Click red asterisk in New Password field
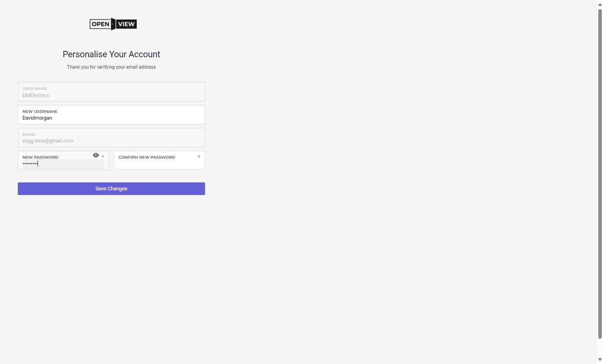Viewport: 603px width, 364px height. point(103,157)
